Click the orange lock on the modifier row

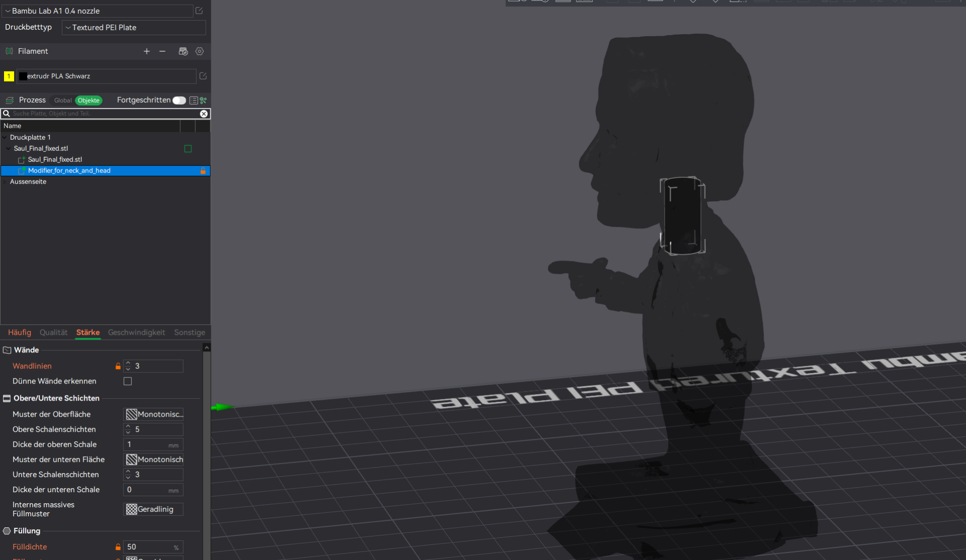pyautogui.click(x=203, y=171)
